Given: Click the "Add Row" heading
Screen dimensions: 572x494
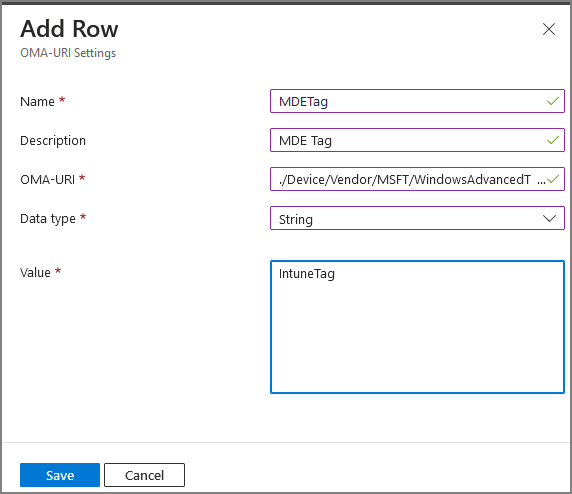Looking at the screenshot, I should click(x=69, y=29).
